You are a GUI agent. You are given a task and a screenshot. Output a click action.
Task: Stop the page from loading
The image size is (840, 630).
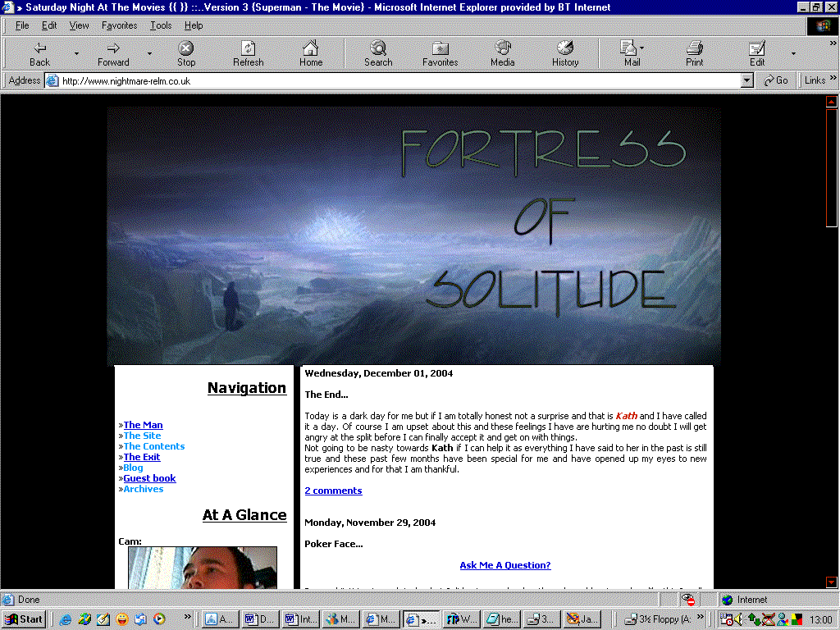point(186,53)
